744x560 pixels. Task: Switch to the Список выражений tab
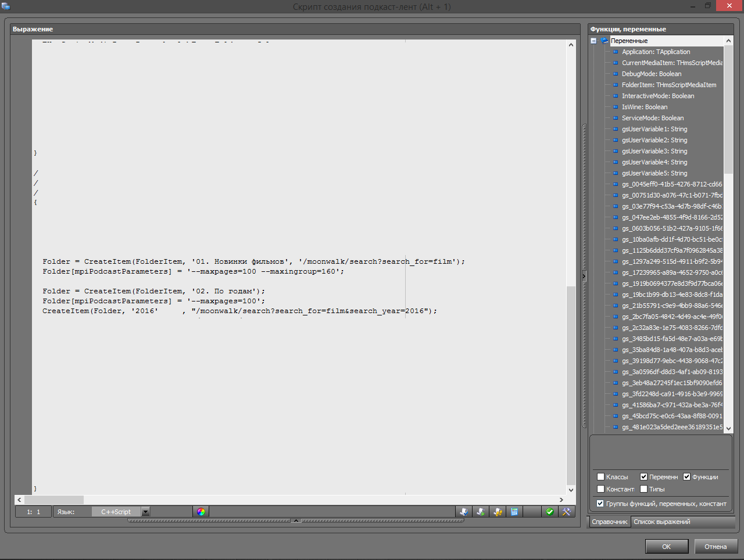coord(661,522)
